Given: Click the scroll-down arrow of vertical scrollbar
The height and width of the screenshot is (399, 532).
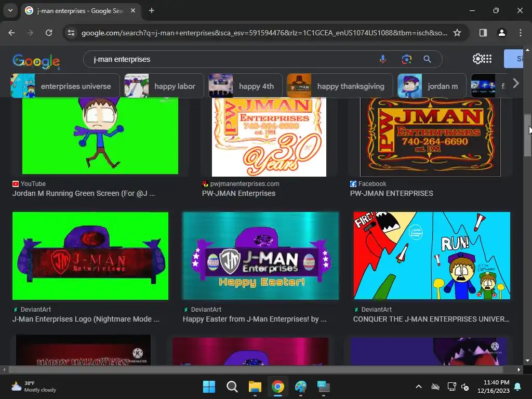Looking at the screenshot, I should (527, 361).
